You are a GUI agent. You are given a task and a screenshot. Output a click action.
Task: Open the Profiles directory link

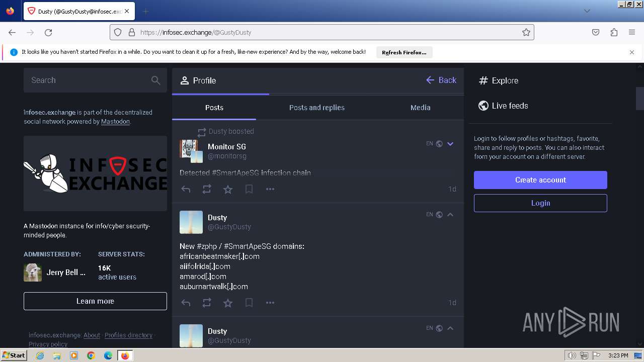pos(128,335)
